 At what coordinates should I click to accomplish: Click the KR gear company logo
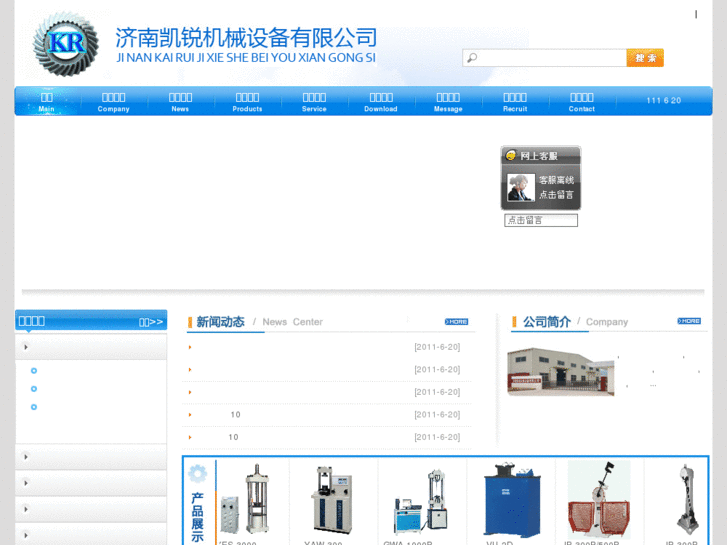coord(66,44)
